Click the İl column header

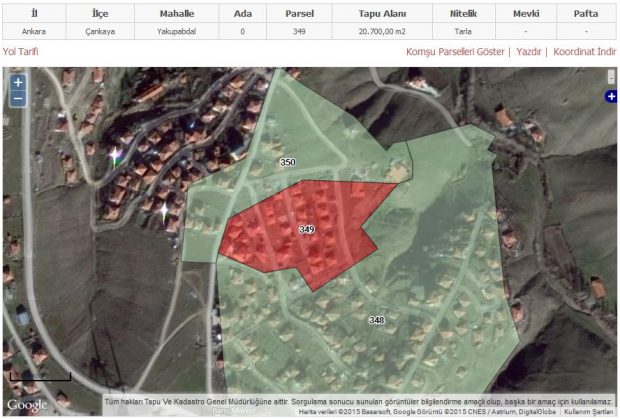click(x=34, y=14)
